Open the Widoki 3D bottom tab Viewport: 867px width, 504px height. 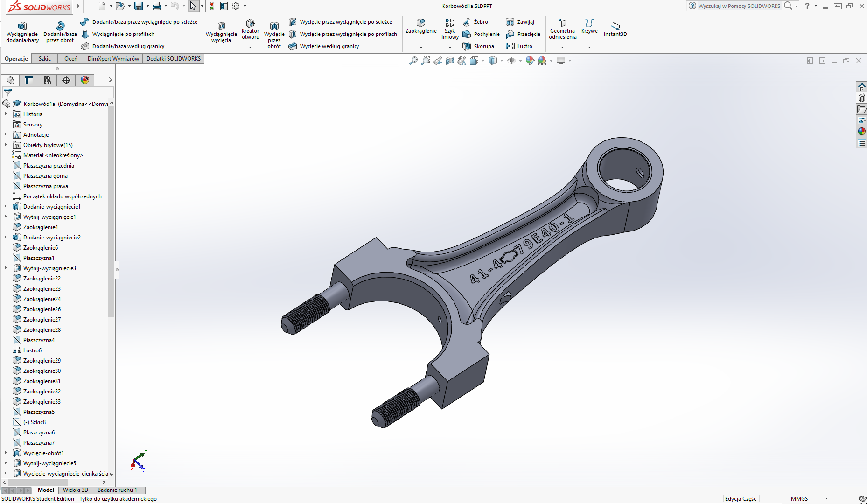[x=76, y=490]
